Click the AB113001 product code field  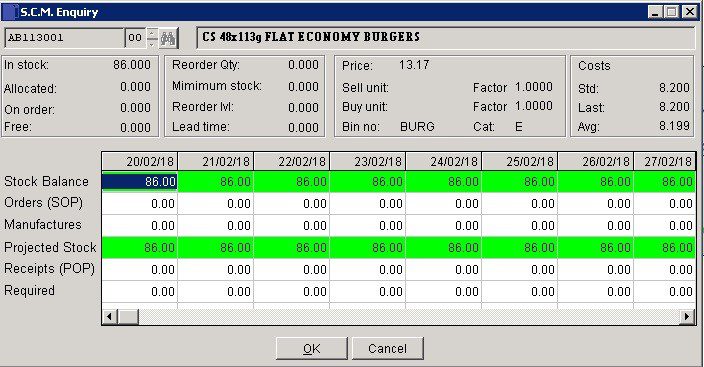tap(64, 38)
